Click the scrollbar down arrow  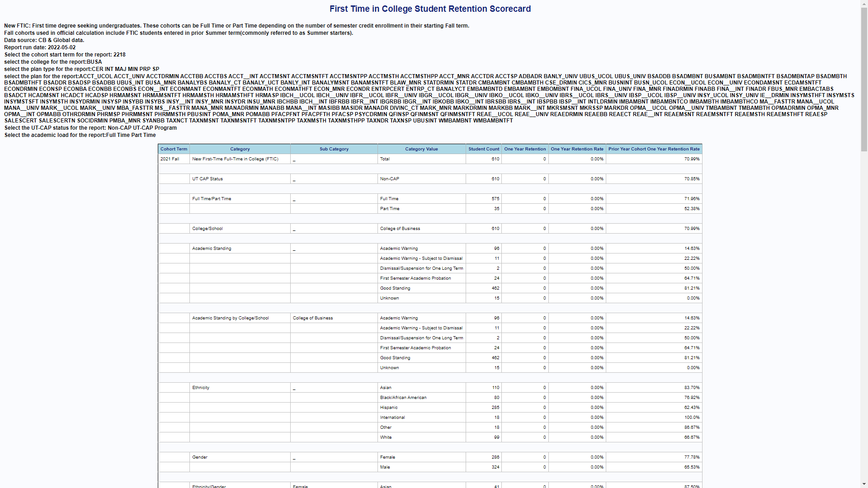[864, 484]
